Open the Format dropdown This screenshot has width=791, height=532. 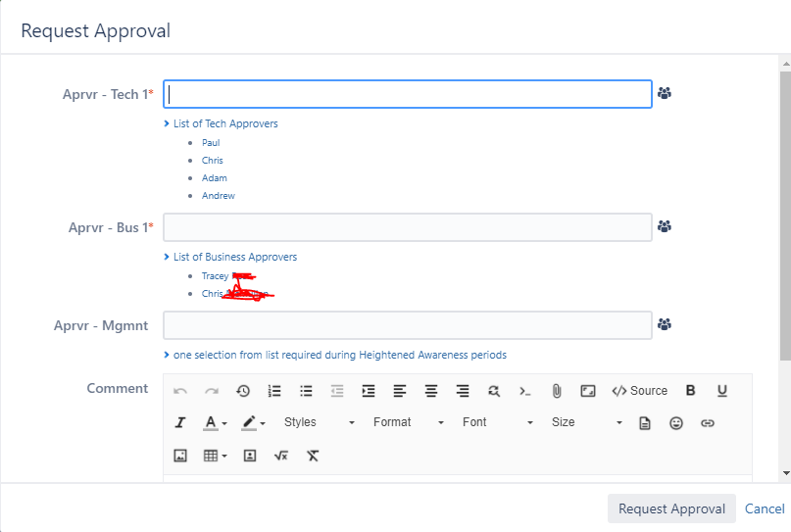click(x=409, y=422)
